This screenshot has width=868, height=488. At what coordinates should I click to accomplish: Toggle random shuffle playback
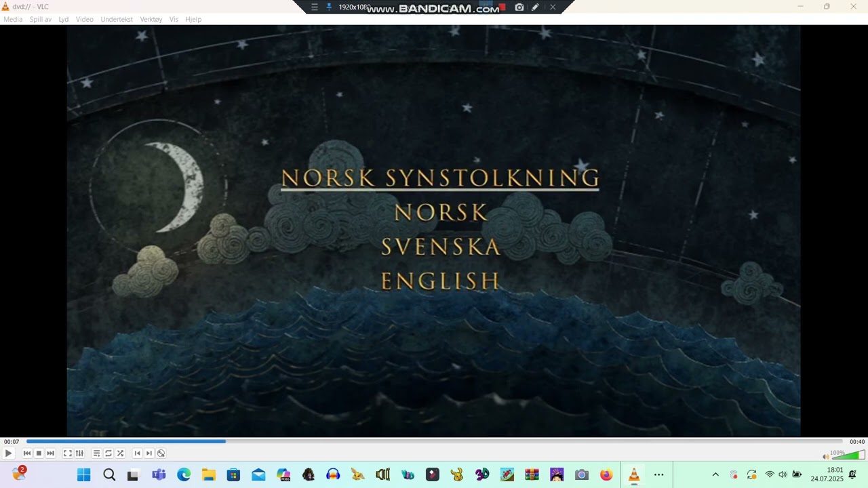click(120, 453)
